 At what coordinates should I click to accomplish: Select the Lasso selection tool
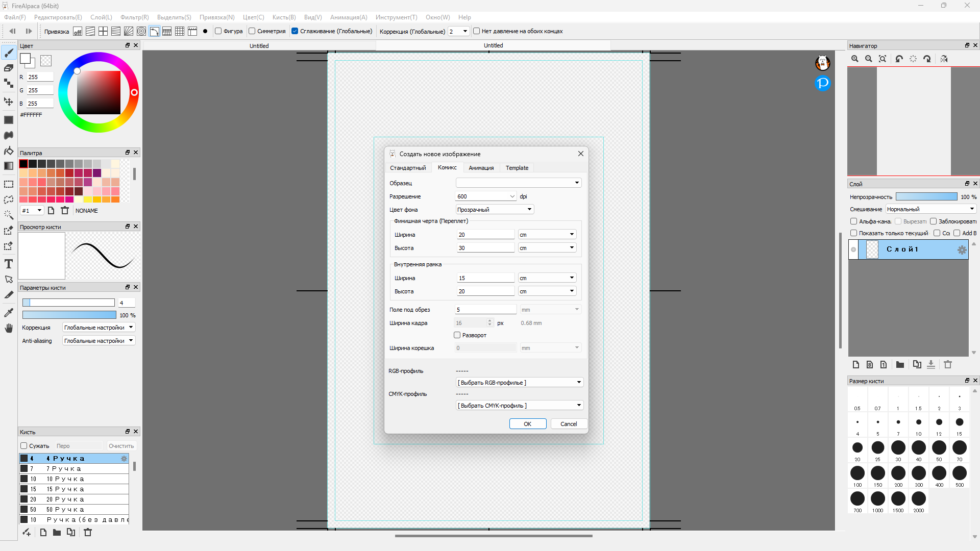[9, 199]
